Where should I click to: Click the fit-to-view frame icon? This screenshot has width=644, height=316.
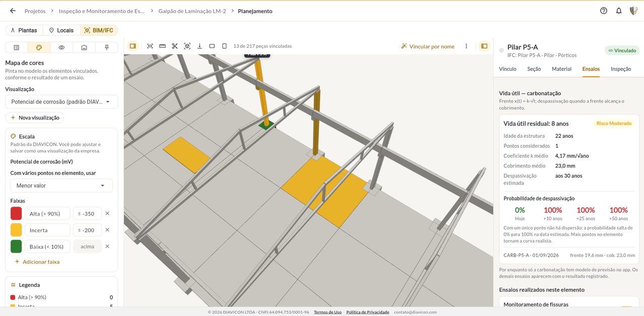click(x=150, y=46)
